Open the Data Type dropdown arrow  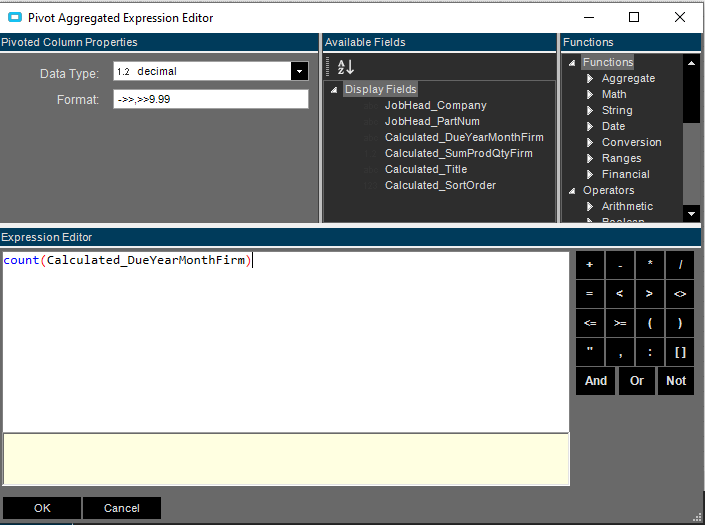point(299,71)
